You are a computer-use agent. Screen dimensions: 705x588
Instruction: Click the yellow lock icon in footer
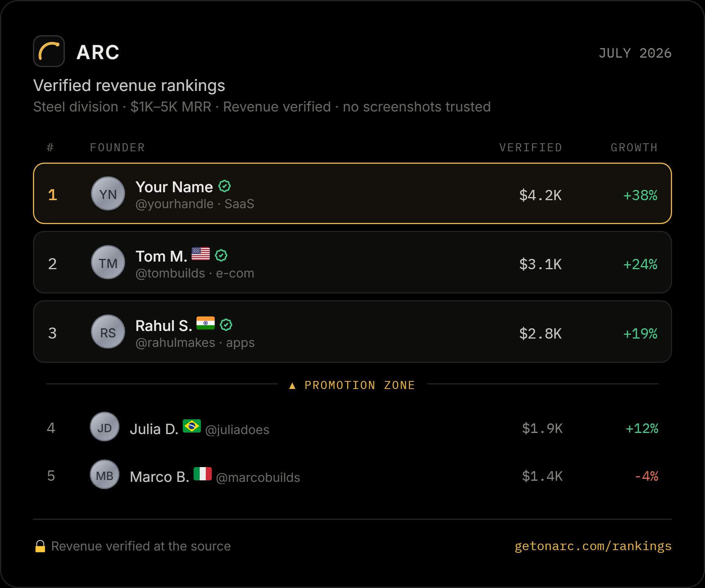coord(40,546)
